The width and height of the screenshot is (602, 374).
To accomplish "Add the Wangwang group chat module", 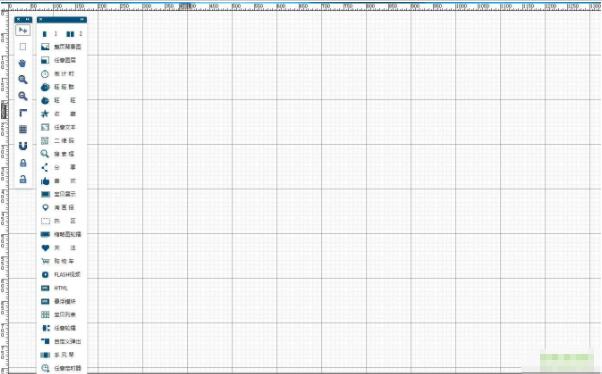I will click(x=58, y=87).
